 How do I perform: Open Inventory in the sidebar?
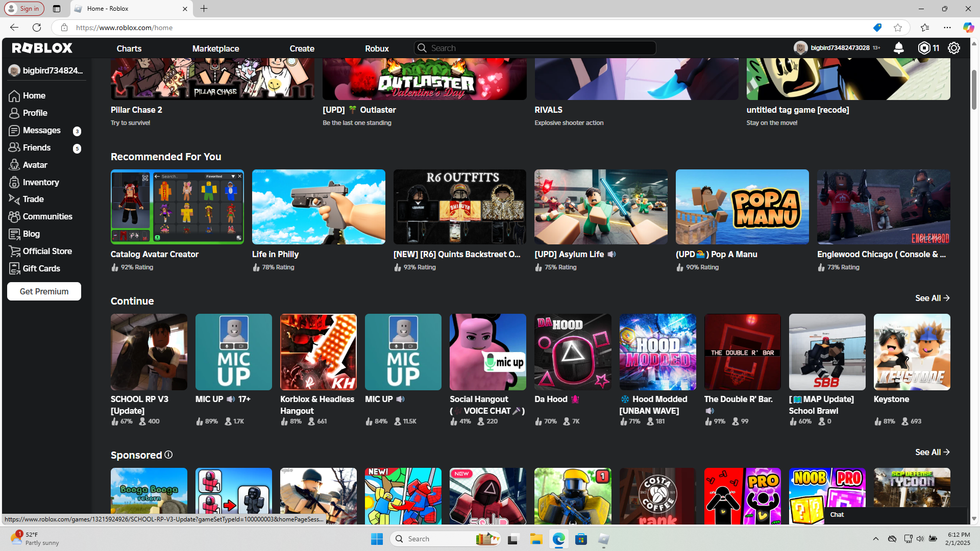pyautogui.click(x=40, y=182)
